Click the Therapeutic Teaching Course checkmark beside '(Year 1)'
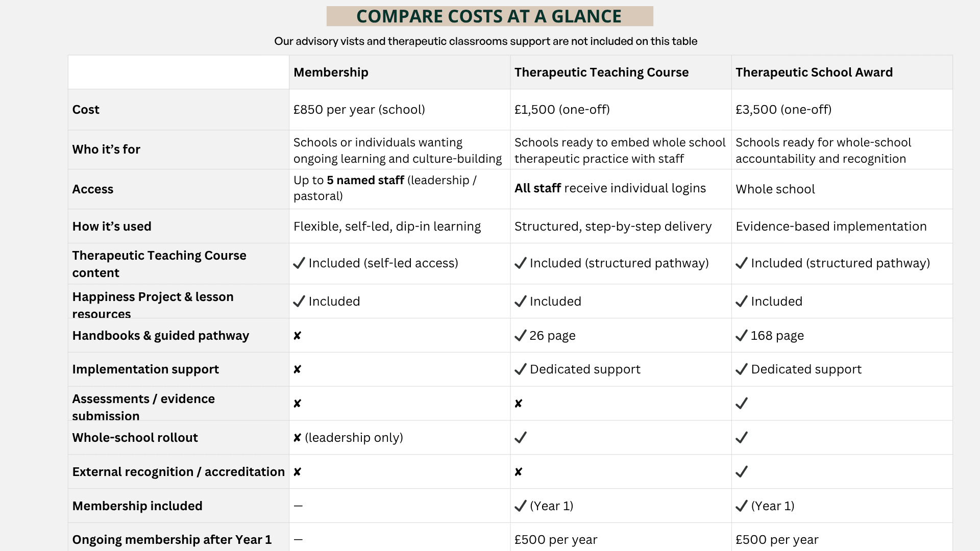980x551 pixels. point(520,506)
